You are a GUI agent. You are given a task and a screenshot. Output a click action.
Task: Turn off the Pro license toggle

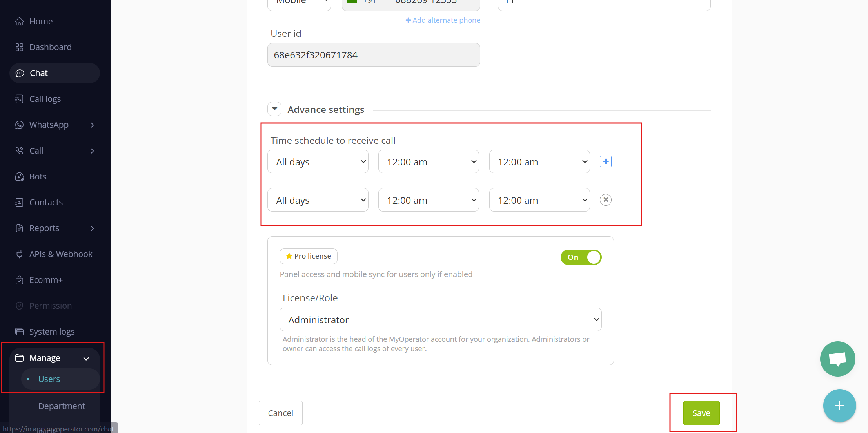(x=581, y=257)
